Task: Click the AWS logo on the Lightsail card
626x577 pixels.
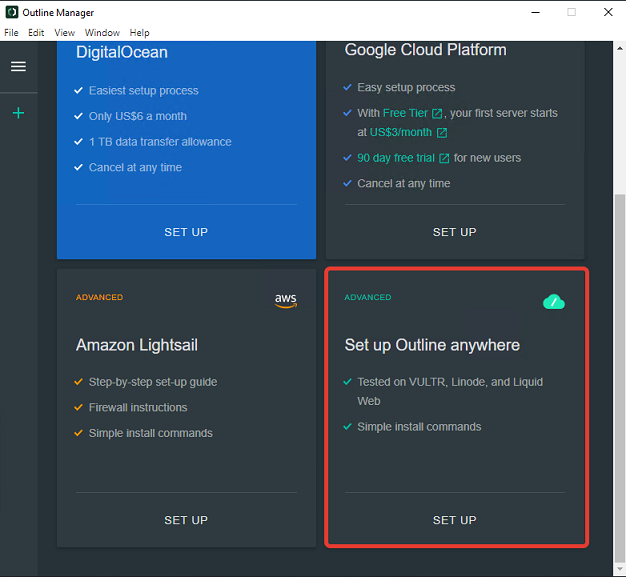Action: [286, 300]
